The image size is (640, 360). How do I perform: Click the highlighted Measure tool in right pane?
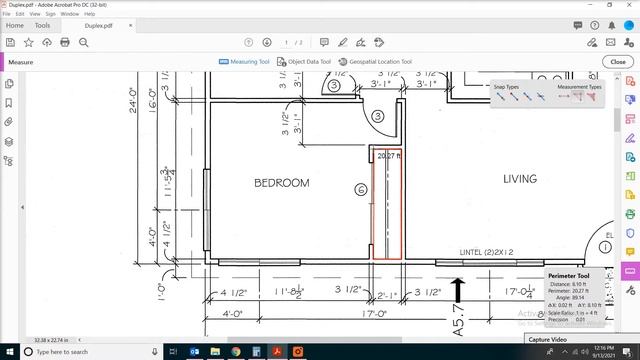pyautogui.click(x=630, y=271)
